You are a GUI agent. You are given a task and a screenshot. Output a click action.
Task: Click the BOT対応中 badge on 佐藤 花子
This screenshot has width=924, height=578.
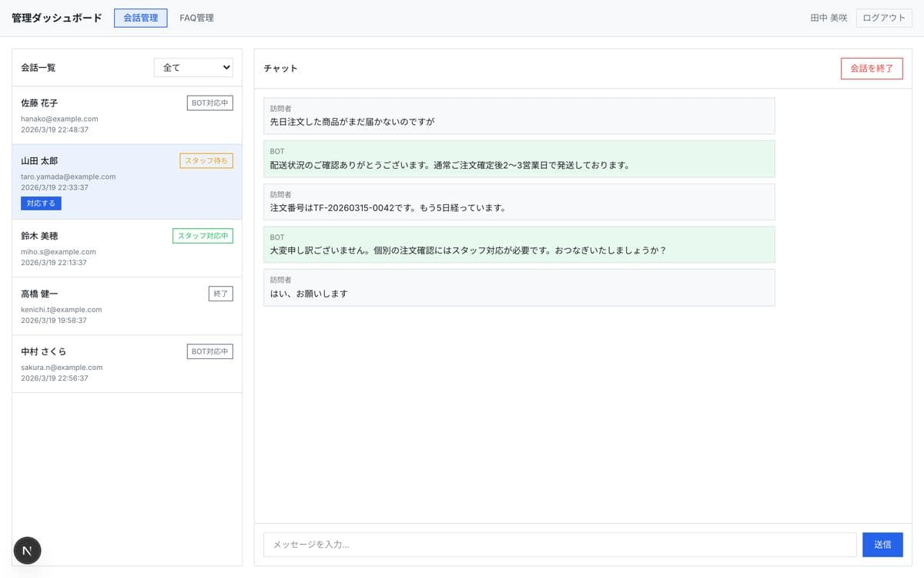209,102
